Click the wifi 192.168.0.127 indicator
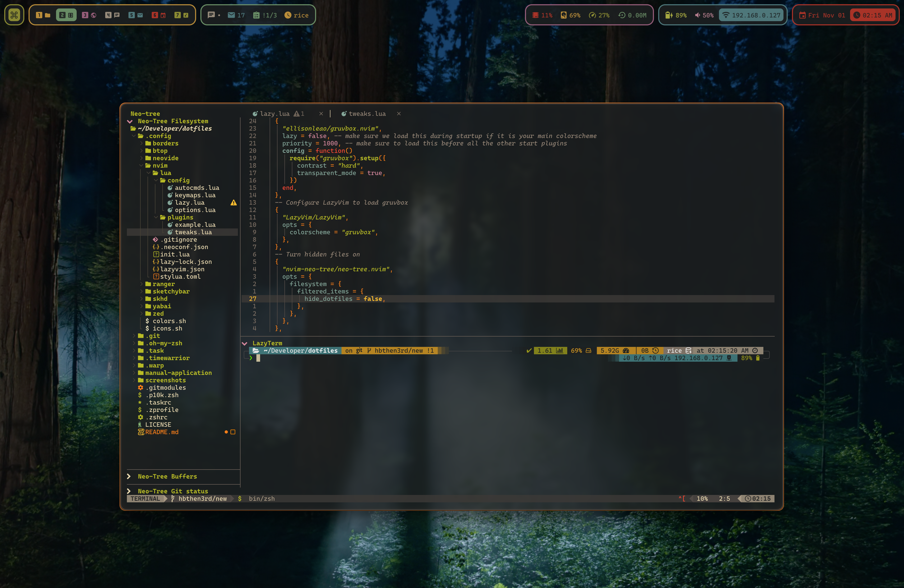 [x=751, y=15]
